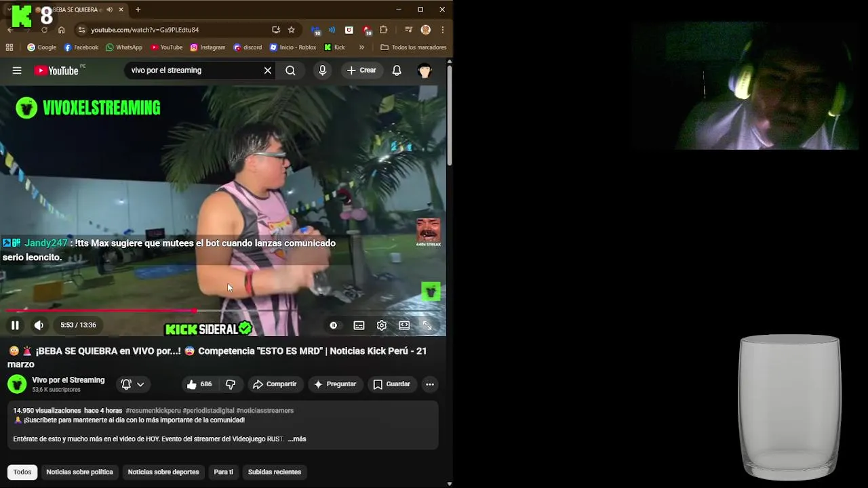This screenshot has width=868, height=488.
Task: Open the Instagram bookmark
Action: pos(208,47)
